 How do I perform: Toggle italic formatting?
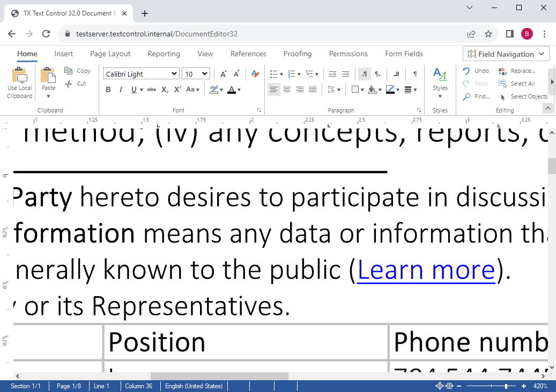click(121, 89)
